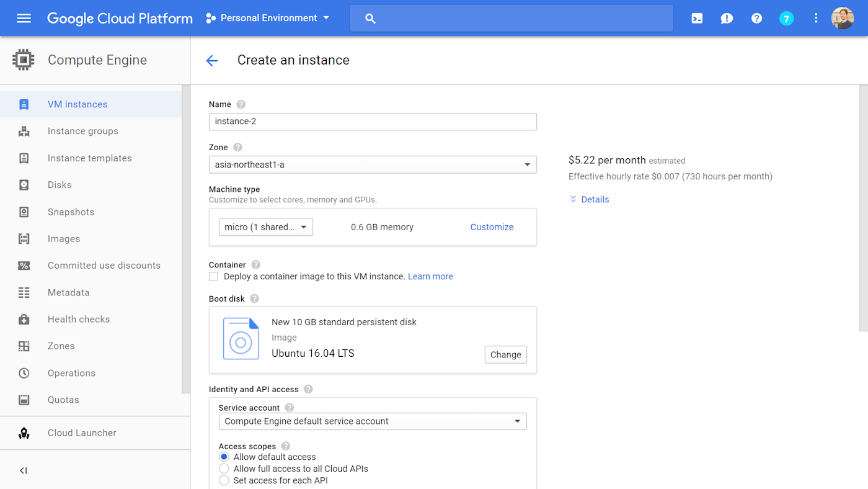This screenshot has width=868, height=489.
Task: Click the Cloud Launcher rocket icon
Action: click(x=24, y=433)
